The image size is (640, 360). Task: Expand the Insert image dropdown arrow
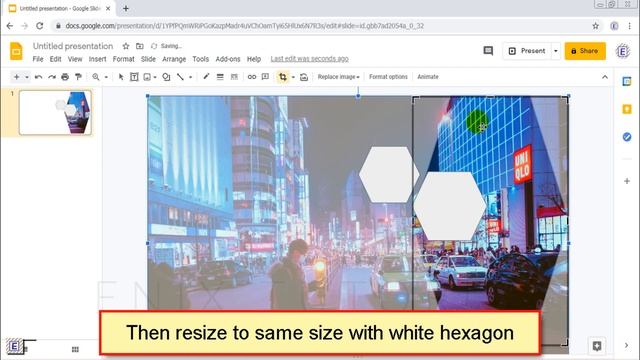click(155, 77)
